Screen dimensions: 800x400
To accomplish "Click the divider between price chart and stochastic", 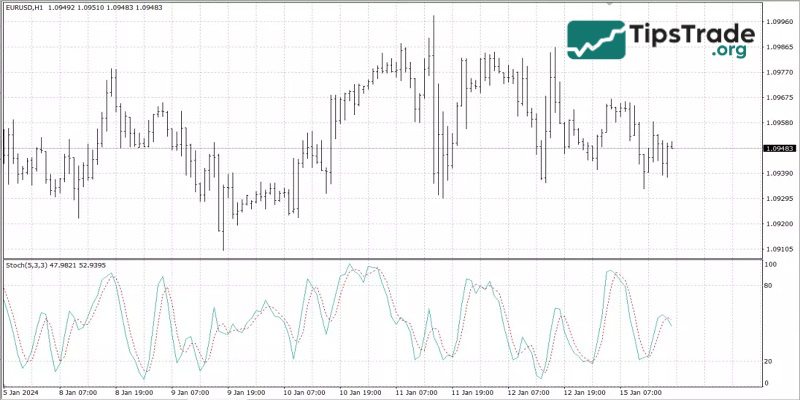I will point(380,259).
